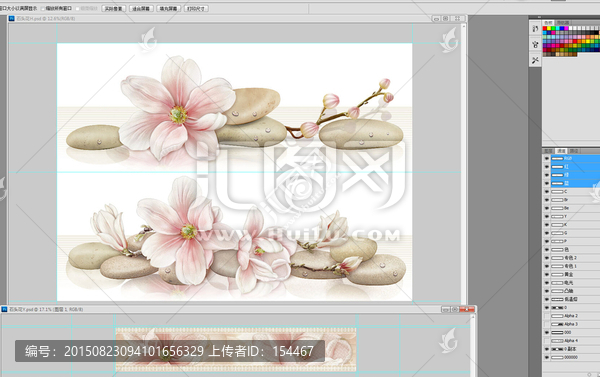Screen dimensions: 600x377
Task: Open the tool presets panel icon
Action: click(x=535, y=60)
